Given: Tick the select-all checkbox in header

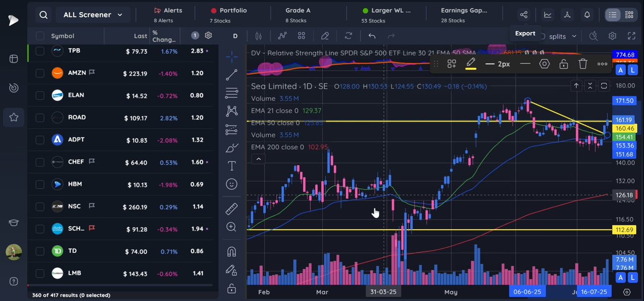Looking at the screenshot, I should pos(40,36).
